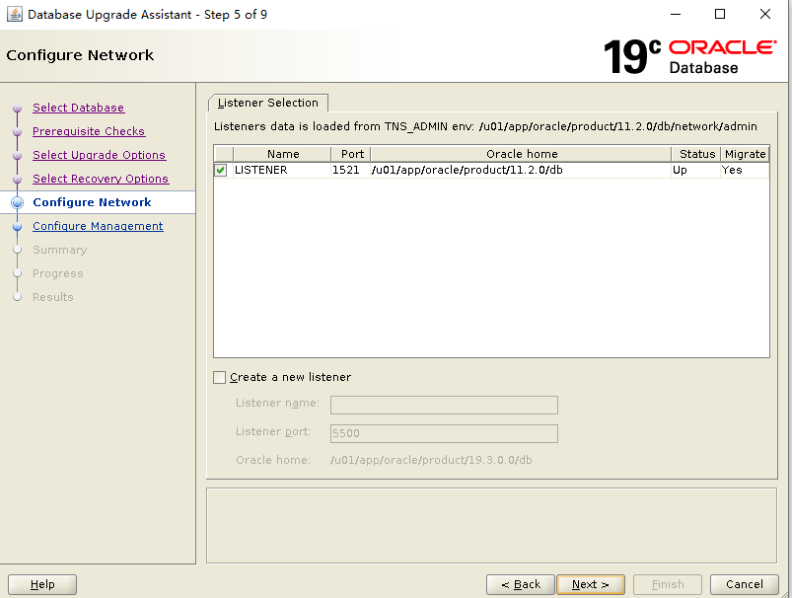Select the Up status cell
The width and height of the screenshot is (793, 598).
pyautogui.click(x=696, y=170)
